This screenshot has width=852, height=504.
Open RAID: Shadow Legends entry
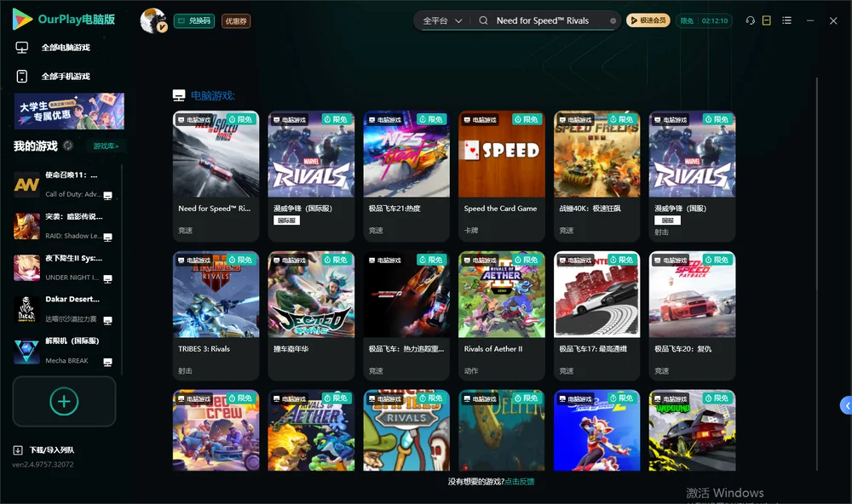click(x=64, y=226)
